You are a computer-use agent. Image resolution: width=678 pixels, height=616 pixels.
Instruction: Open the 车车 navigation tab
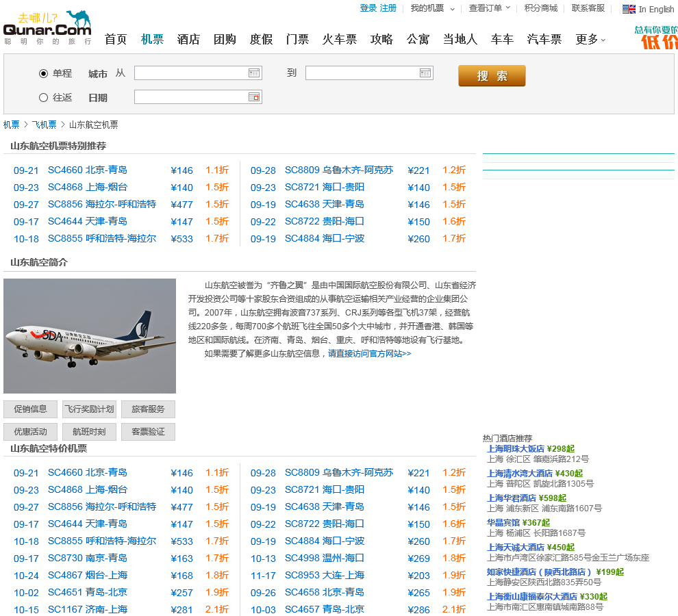click(502, 39)
